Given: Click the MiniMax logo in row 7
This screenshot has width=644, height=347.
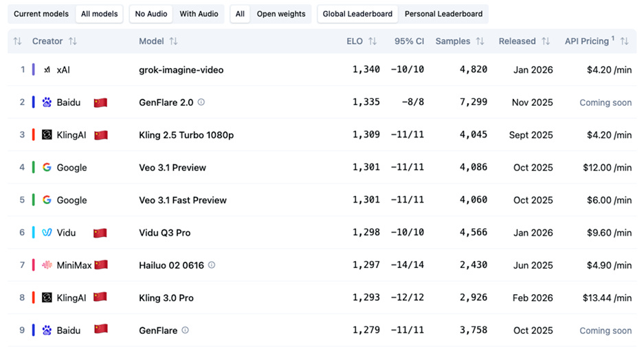Looking at the screenshot, I should [x=47, y=265].
